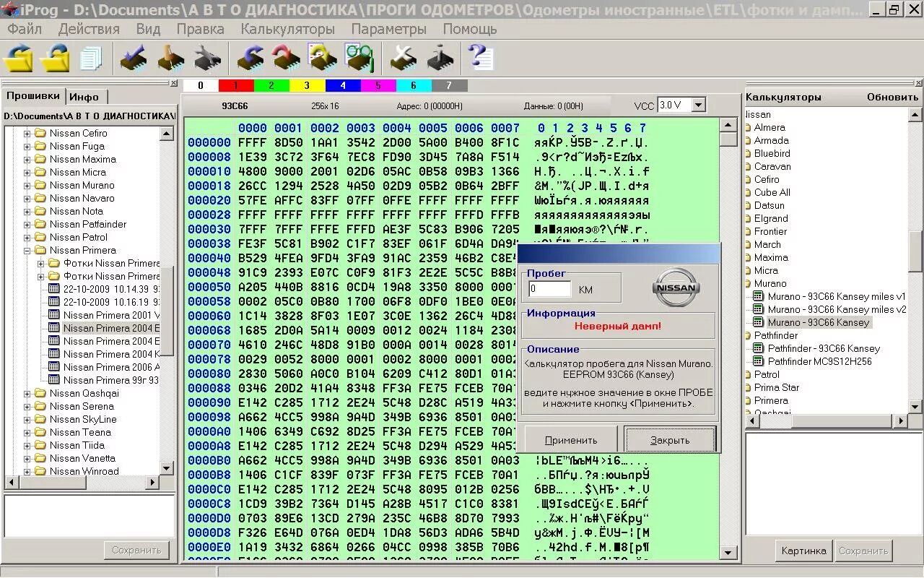This screenshot has width=924, height=578.
Task: Click file icon of Nissan Primera 2001
Action: [x=53, y=315]
